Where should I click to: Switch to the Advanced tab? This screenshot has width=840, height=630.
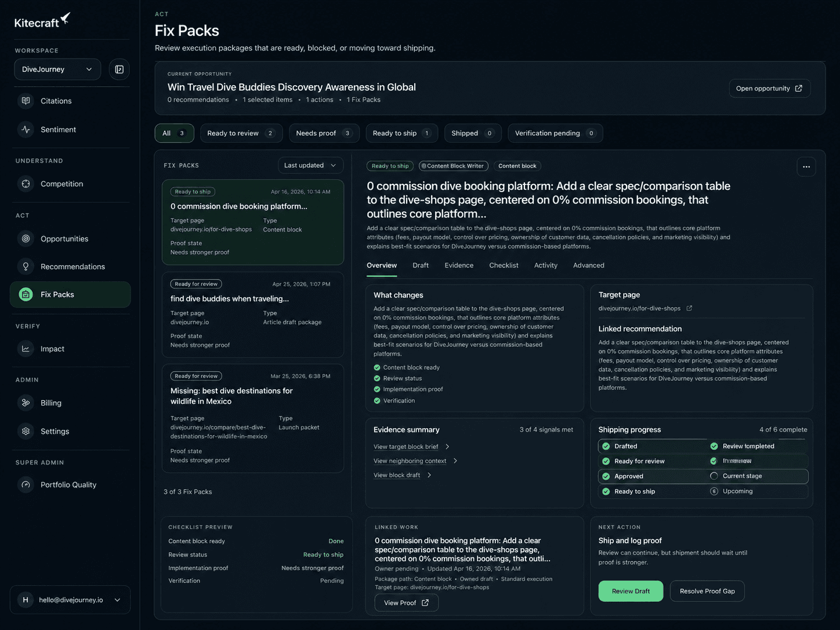(x=589, y=265)
